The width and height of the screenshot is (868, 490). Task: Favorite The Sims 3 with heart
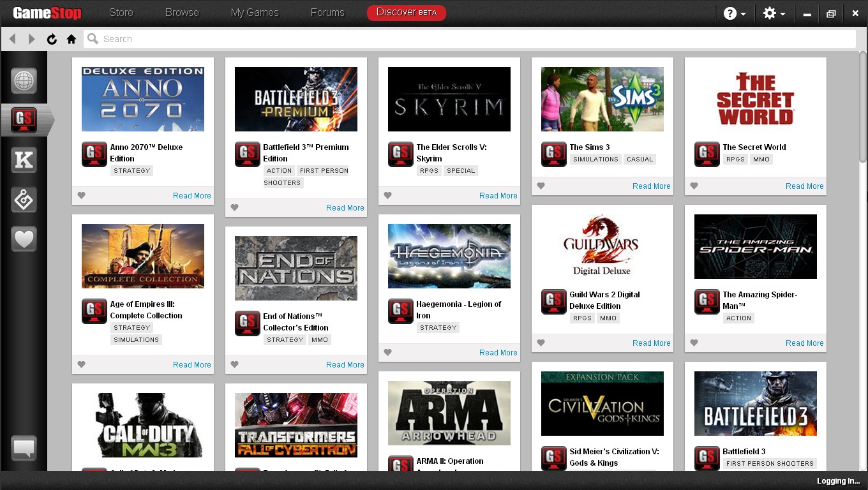[x=541, y=186]
